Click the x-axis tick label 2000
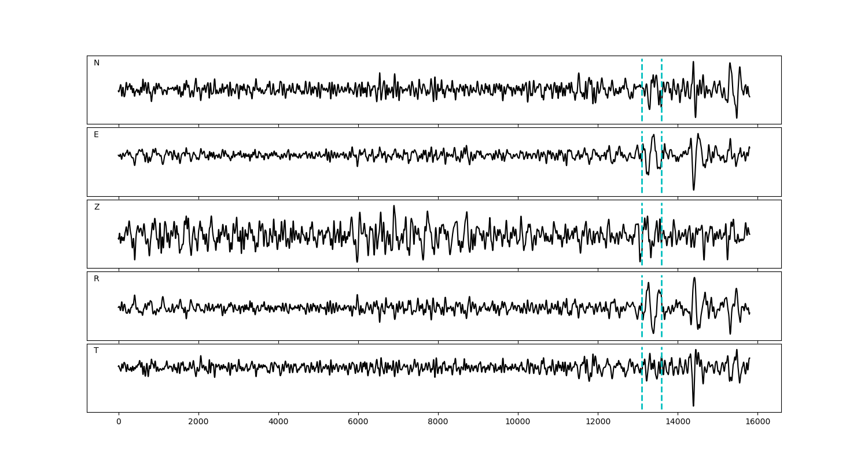 [x=198, y=422]
